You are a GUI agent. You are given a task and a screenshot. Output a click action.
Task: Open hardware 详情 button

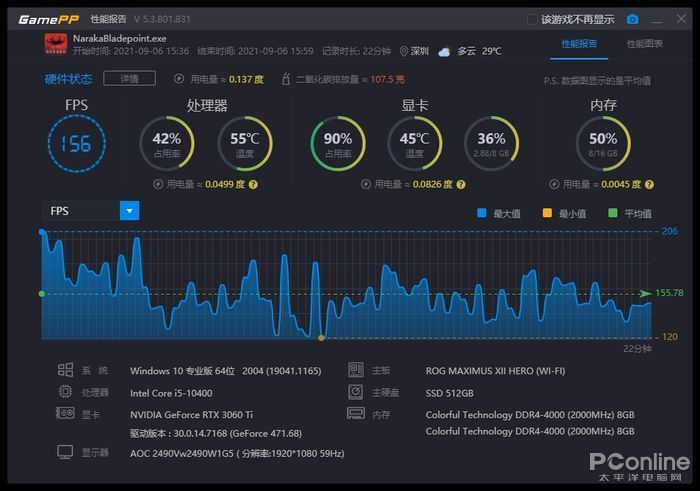(x=129, y=79)
